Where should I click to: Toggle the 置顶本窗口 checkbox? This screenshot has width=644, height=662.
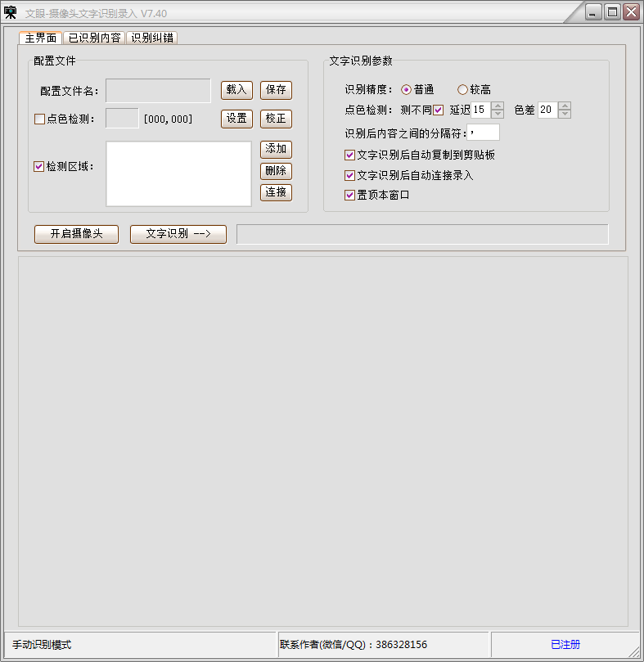coord(350,196)
